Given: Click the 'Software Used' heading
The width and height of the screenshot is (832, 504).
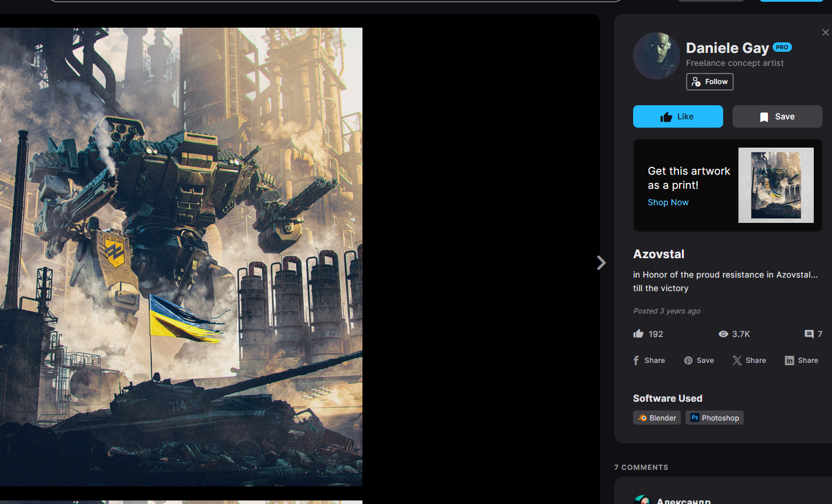Looking at the screenshot, I should 668,398.
